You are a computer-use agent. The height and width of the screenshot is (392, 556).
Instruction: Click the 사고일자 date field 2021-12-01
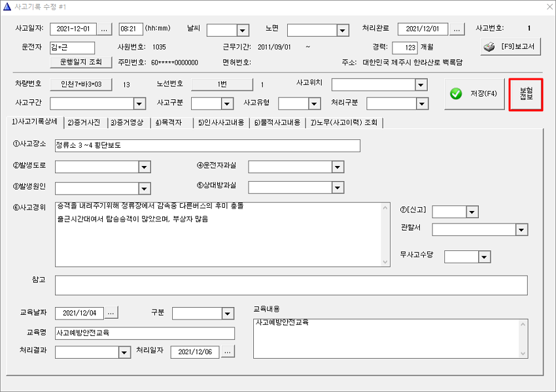point(73,29)
